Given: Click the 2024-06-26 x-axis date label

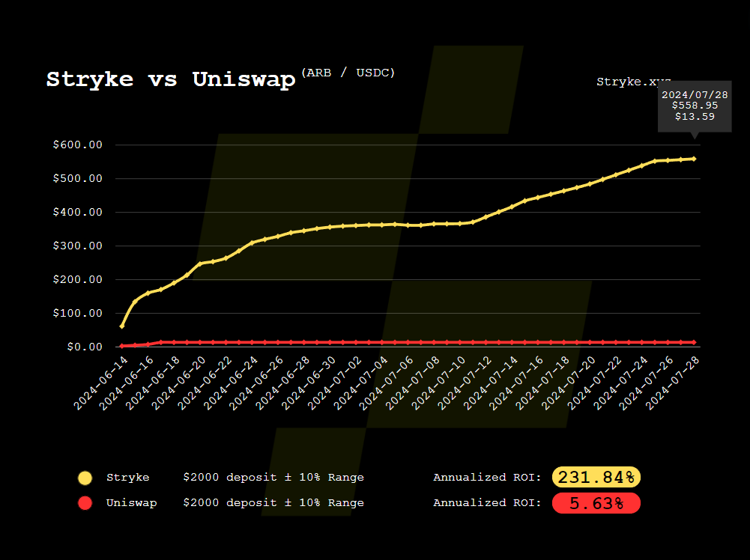Looking at the screenshot, I should click(257, 383).
